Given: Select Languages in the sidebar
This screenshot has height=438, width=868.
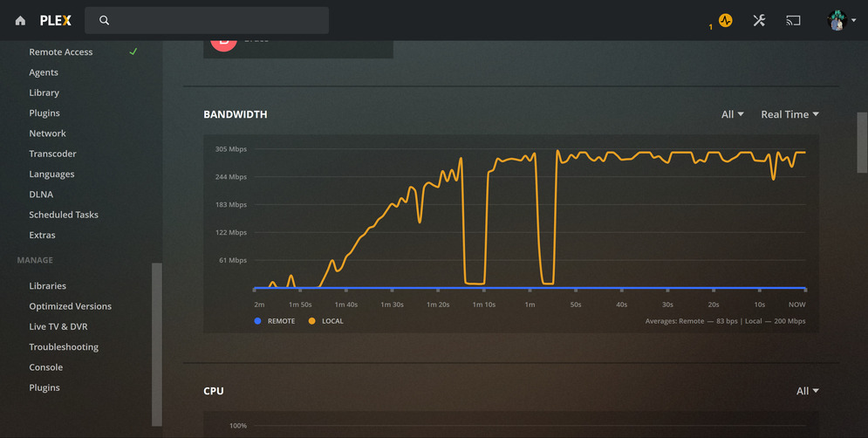Looking at the screenshot, I should [x=51, y=174].
